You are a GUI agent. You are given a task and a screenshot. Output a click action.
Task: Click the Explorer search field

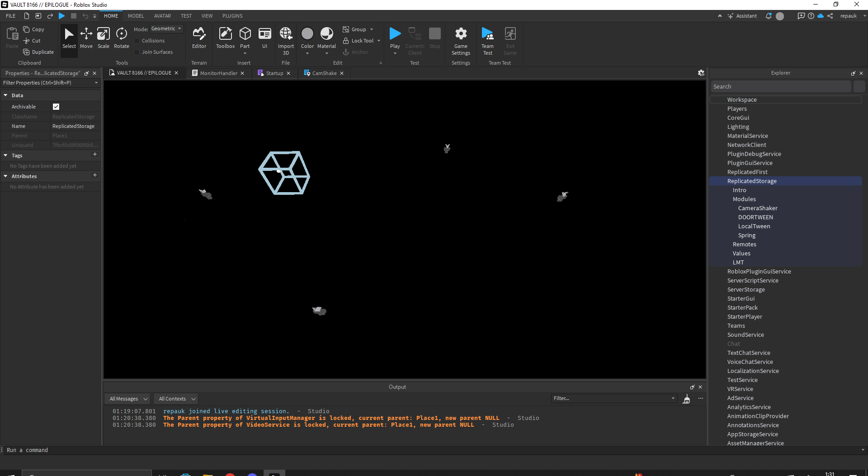(780, 87)
